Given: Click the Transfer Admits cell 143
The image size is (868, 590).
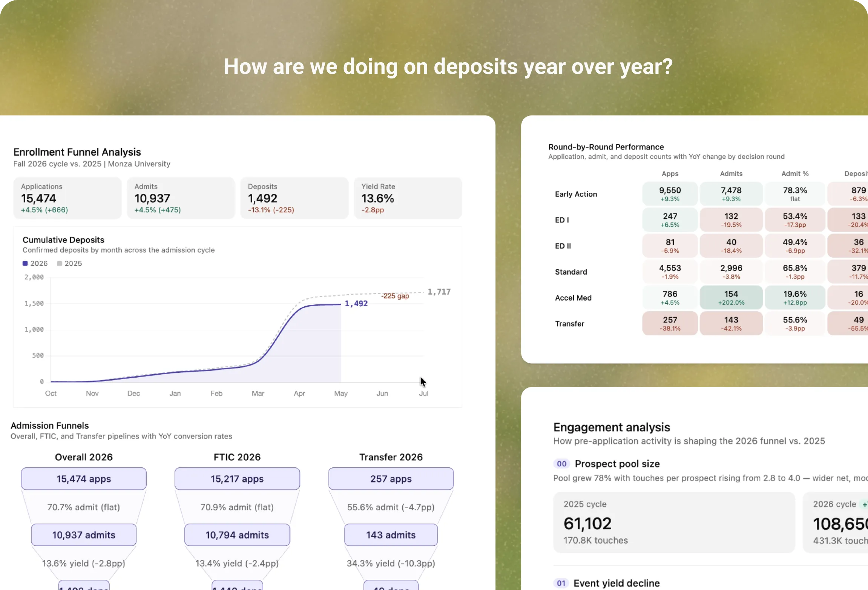Looking at the screenshot, I should [x=731, y=323].
